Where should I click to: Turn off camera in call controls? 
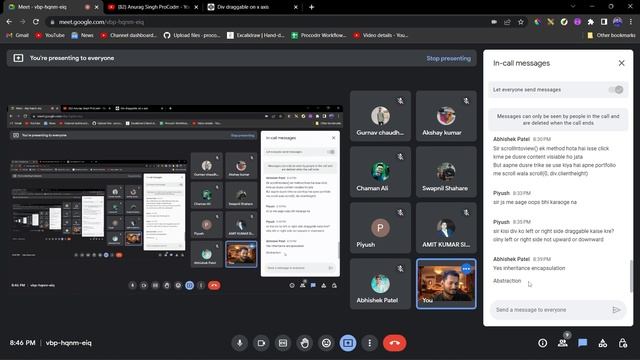tap(261, 343)
